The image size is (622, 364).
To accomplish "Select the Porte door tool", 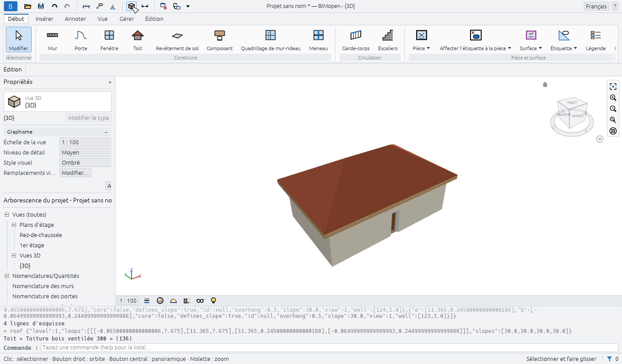I will 81,40.
